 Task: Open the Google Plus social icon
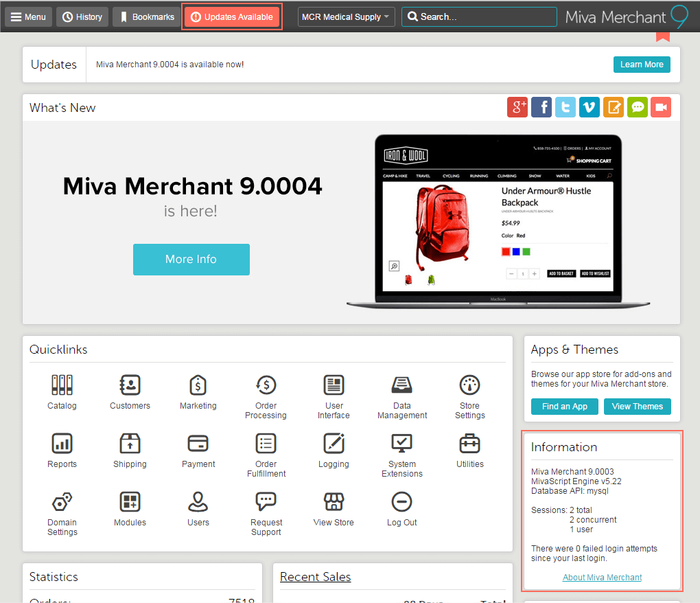[x=517, y=107]
